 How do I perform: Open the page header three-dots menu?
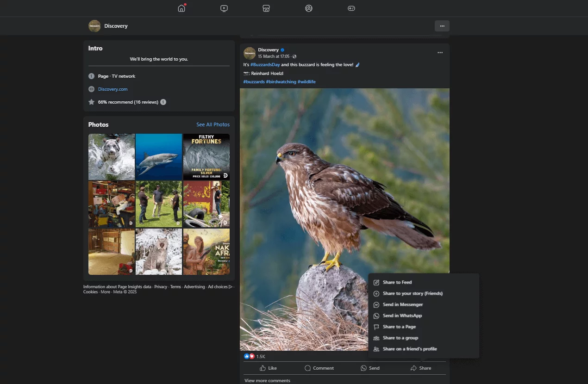[442, 26]
